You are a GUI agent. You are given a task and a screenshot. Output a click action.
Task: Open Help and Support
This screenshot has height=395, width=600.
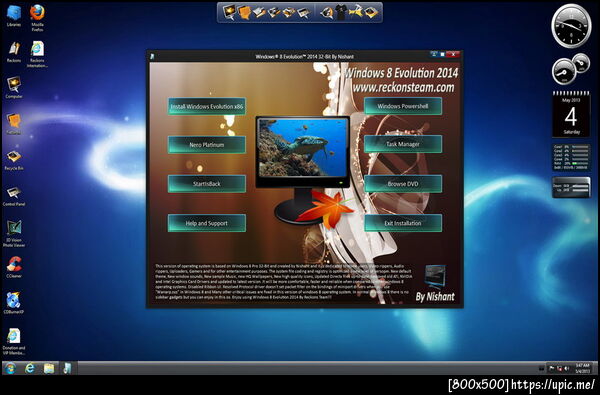[207, 223]
